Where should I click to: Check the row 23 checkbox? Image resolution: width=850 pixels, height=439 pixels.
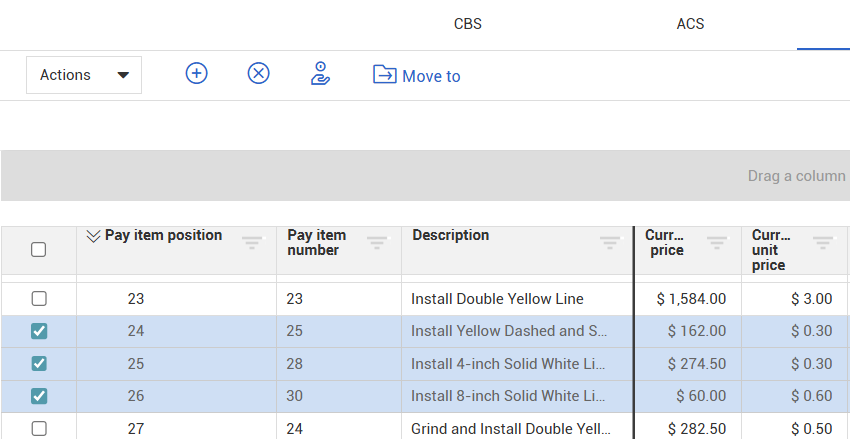(39, 299)
